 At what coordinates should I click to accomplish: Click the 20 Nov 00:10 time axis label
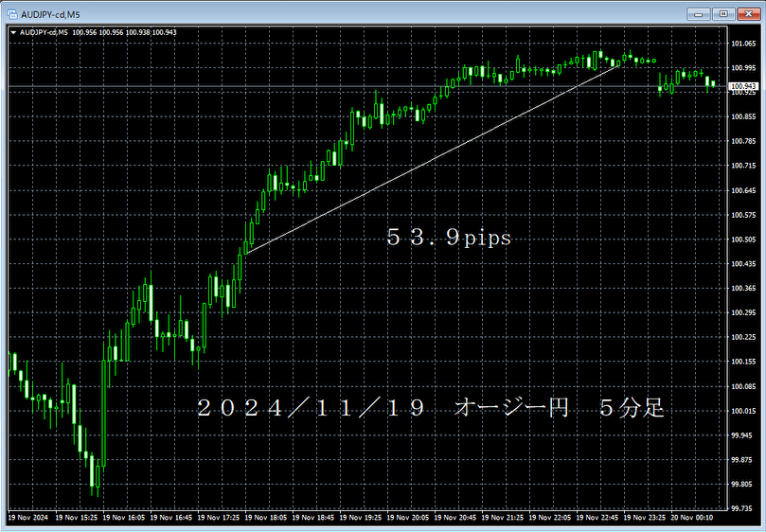(x=692, y=517)
